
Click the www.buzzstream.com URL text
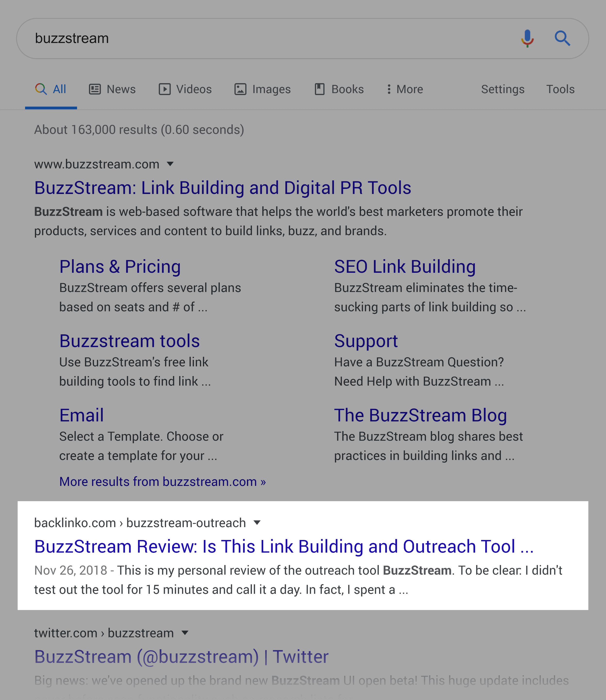[x=97, y=164]
